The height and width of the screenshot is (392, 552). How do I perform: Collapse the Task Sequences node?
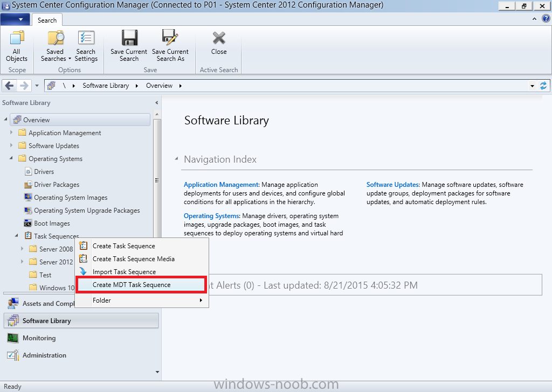click(x=17, y=236)
